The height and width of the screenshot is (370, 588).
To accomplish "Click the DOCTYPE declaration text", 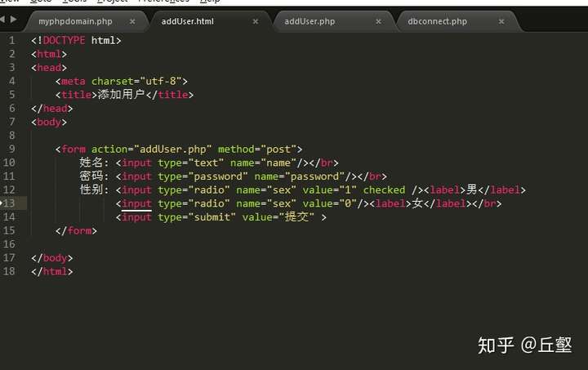I will 76,40.
